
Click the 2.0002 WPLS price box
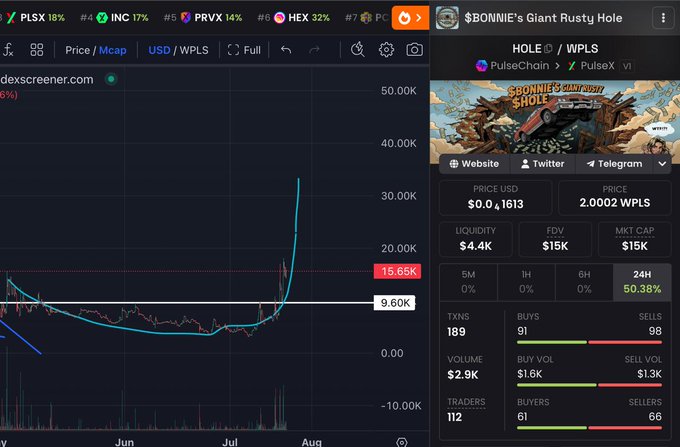click(x=615, y=198)
